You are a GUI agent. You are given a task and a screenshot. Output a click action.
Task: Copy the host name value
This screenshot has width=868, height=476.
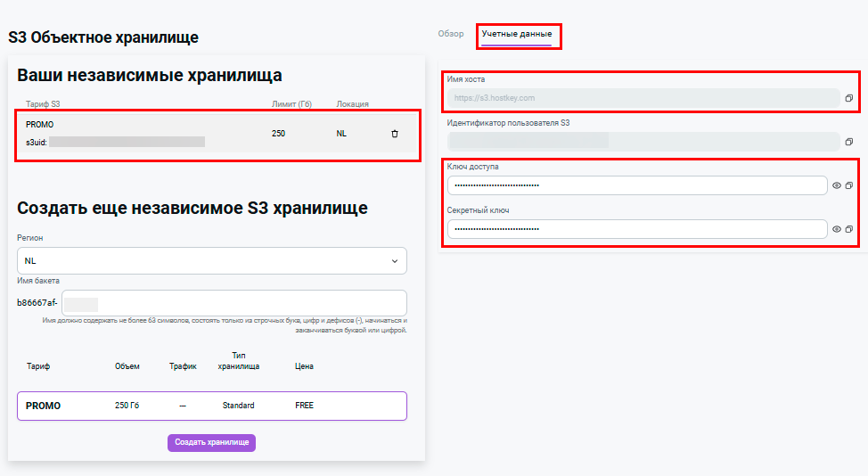coord(849,97)
